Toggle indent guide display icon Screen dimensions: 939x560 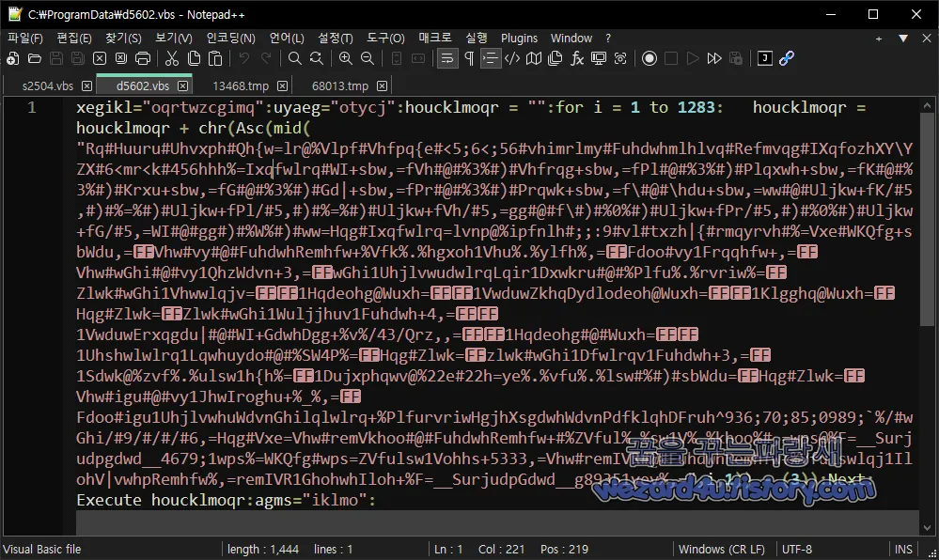491,58
